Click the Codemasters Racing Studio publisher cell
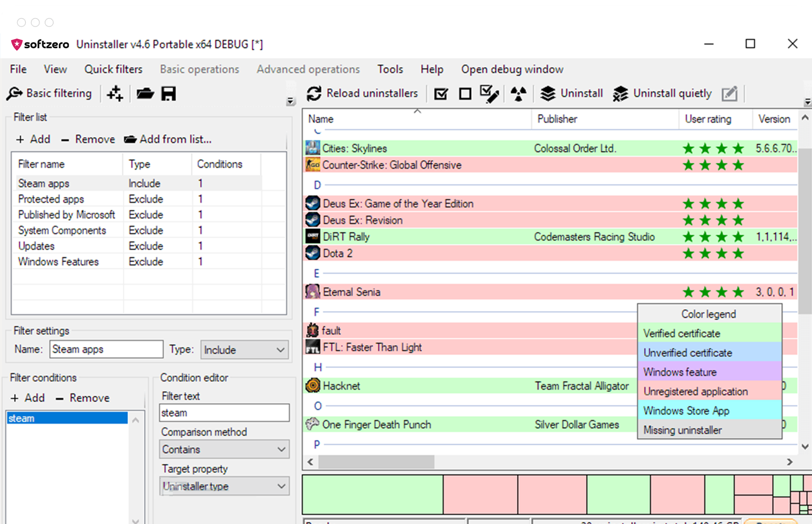This screenshot has height=524, width=812. point(594,237)
